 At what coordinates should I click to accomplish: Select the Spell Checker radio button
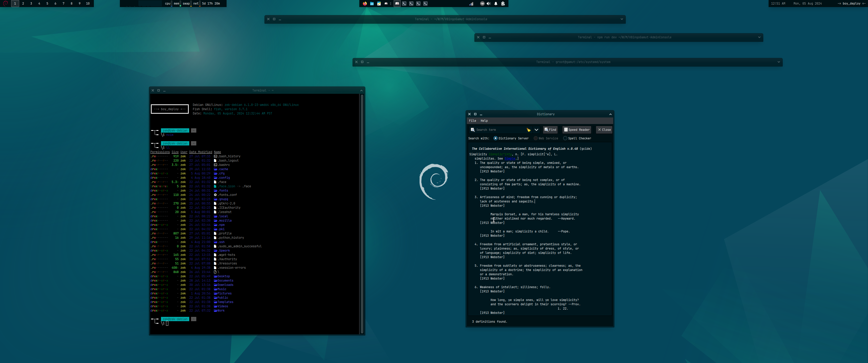[x=565, y=138]
